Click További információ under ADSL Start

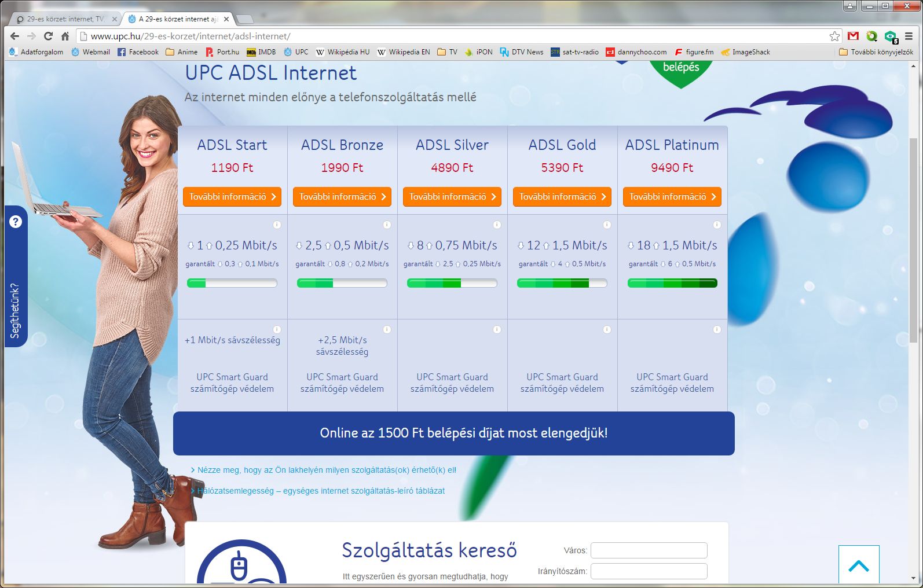coord(232,197)
